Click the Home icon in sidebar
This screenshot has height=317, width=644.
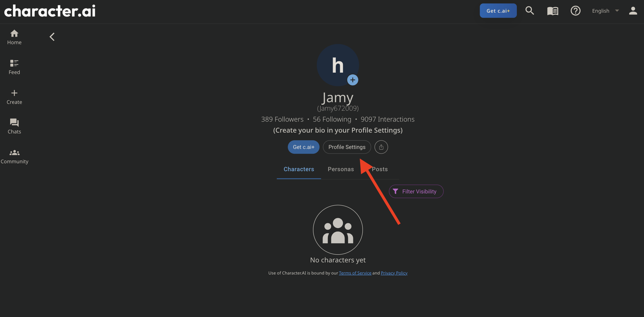14,34
